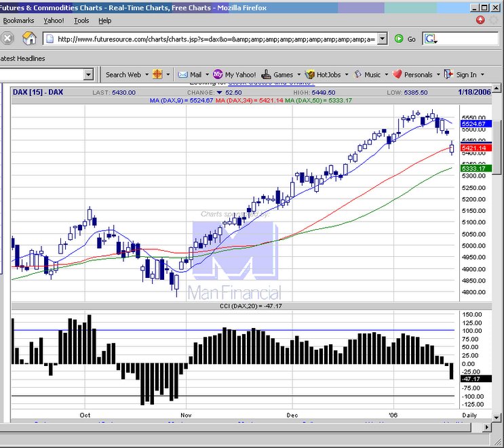The image size is (504, 448).
Task: Expand the Personals dropdown arrow
Action: (438, 75)
